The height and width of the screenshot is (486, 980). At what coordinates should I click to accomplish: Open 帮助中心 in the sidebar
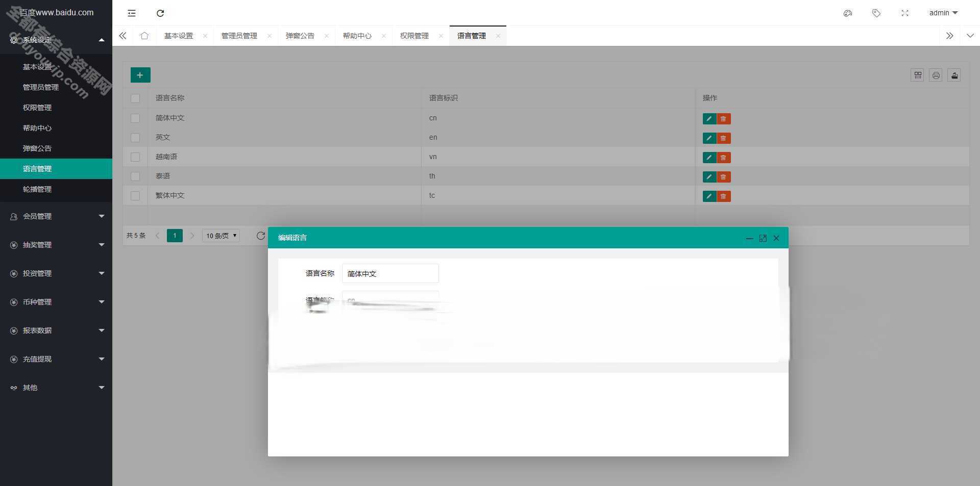[56, 128]
